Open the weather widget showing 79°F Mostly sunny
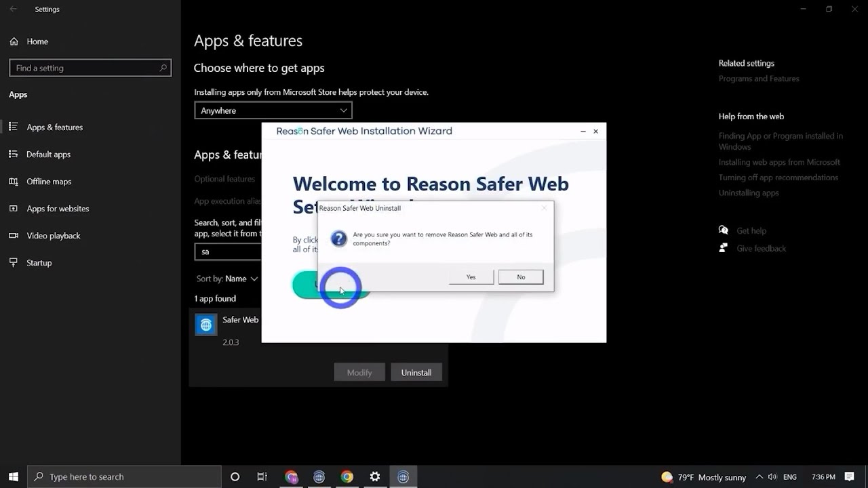The image size is (868, 488). (703, 477)
